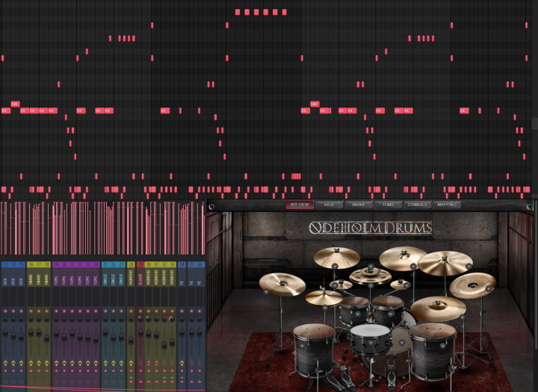Open the kick drum dropdown arrow
The image size is (538, 392).
(402, 342)
